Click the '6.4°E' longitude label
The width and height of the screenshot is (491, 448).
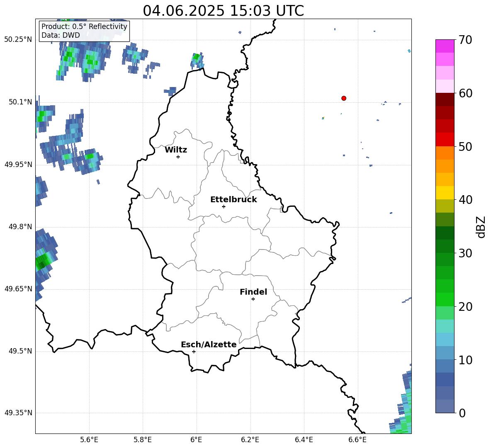pos(304,440)
